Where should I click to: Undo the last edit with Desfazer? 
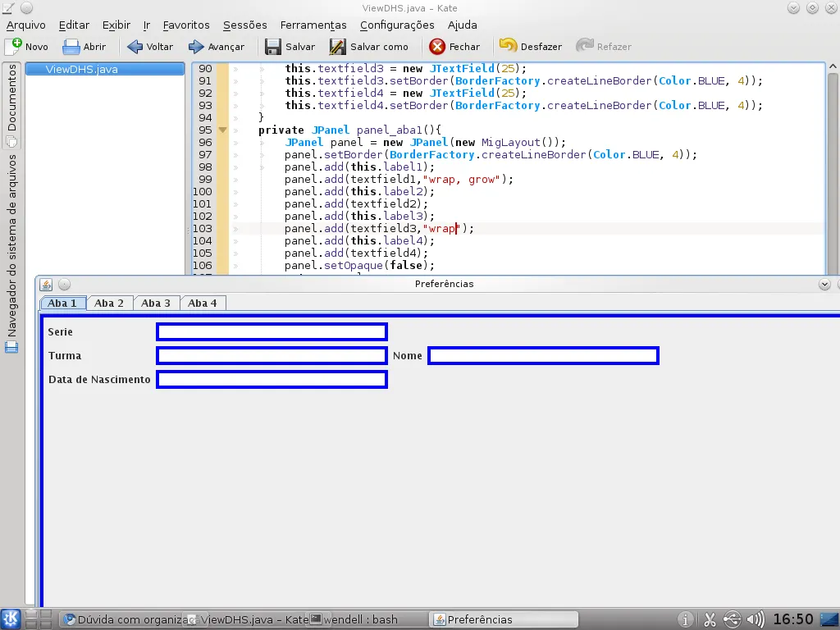point(509,47)
